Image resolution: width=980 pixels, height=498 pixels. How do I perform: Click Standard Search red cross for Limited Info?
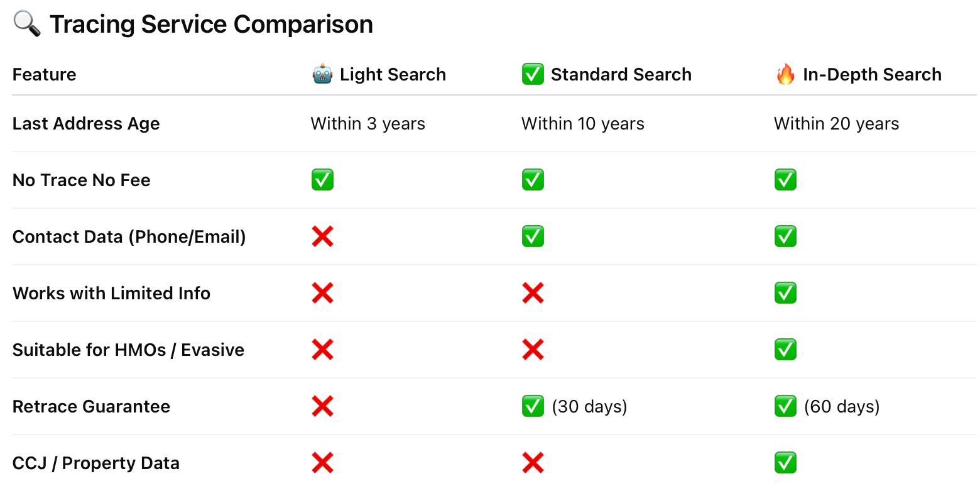[533, 293]
